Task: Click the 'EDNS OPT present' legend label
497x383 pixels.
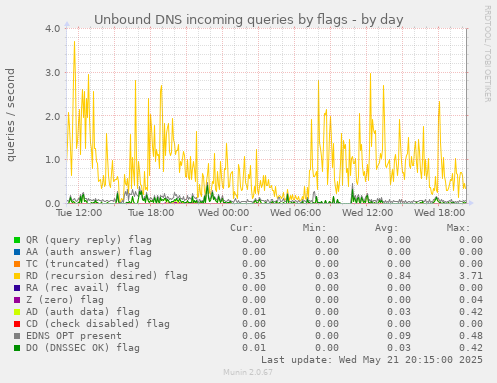Action: click(x=74, y=336)
